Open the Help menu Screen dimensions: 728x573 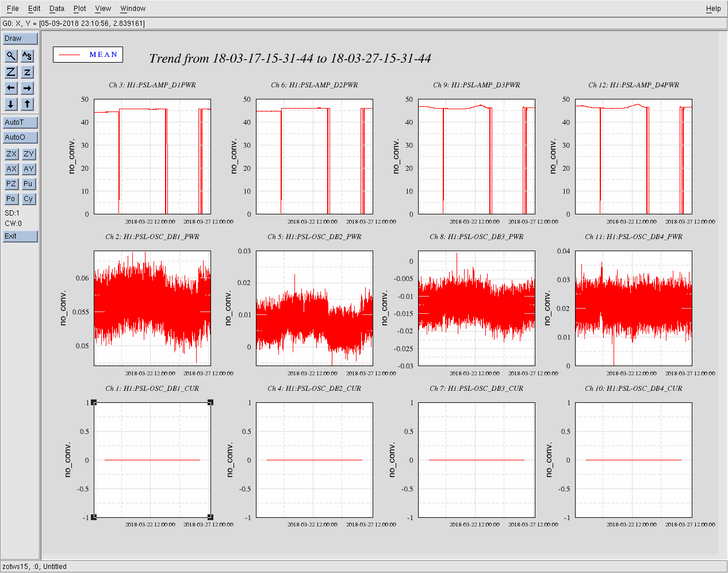(x=714, y=9)
